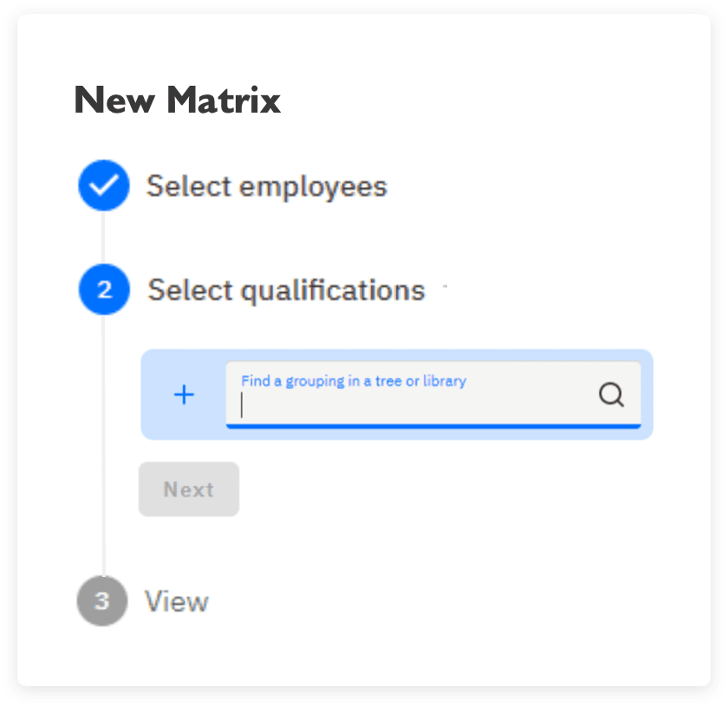Click the blue underline beneath search field
This screenshot has width=728, height=707.
pos(433,425)
